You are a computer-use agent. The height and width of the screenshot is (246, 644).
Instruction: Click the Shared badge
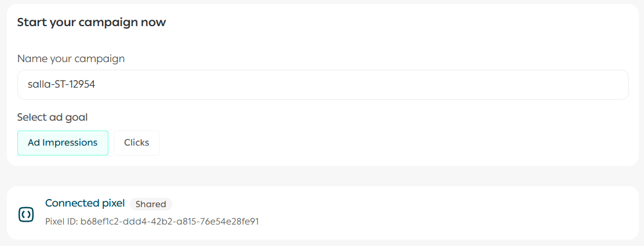tap(151, 204)
